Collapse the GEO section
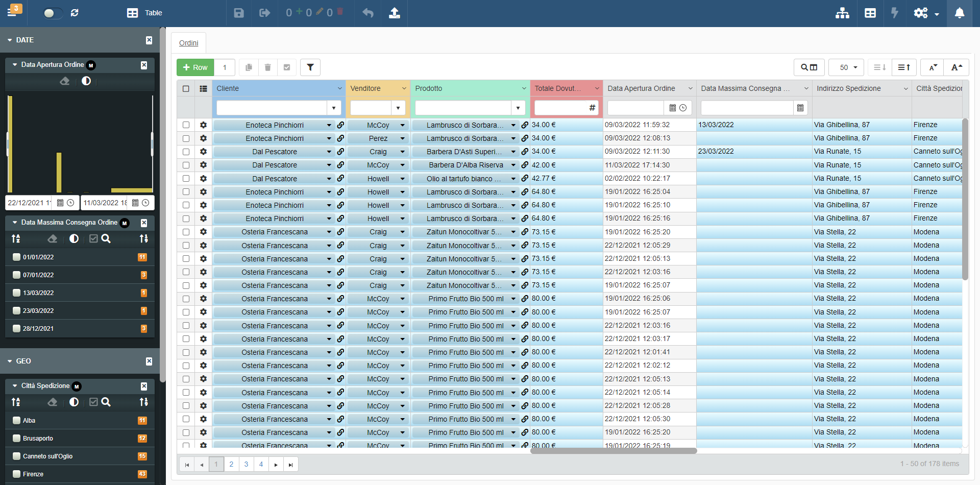The image size is (980, 485). (x=10, y=361)
